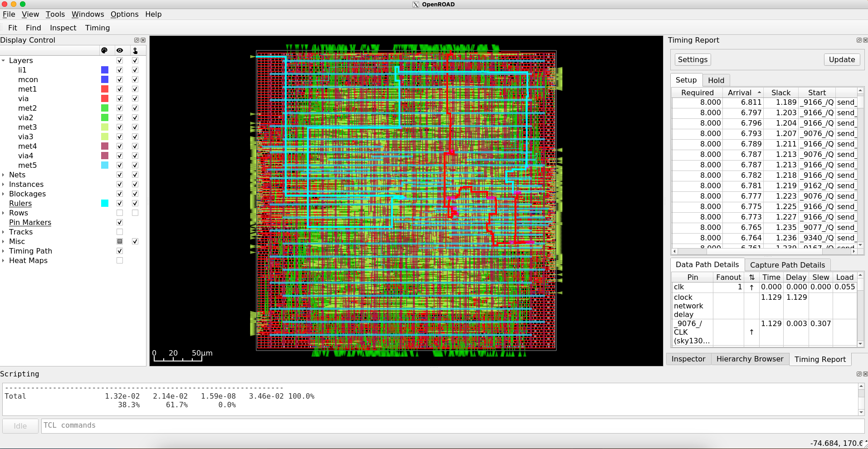
Task: Click the undock icon on Scripting panel
Action: pyautogui.click(x=858, y=374)
